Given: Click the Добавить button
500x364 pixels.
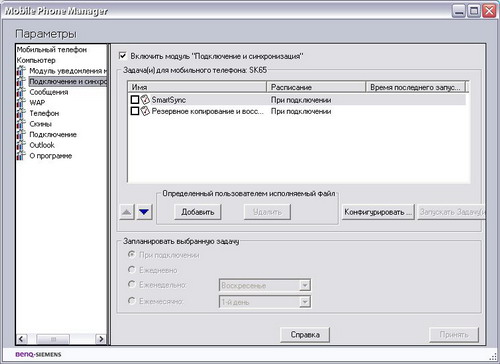Looking at the screenshot, I should [198, 212].
